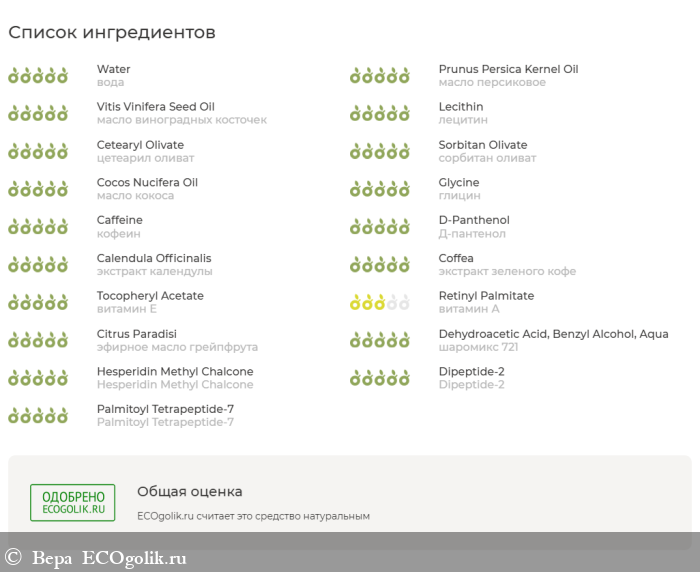Click the ОДОБРЕНО ECOGOLIK.RU approval badge

click(x=72, y=502)
